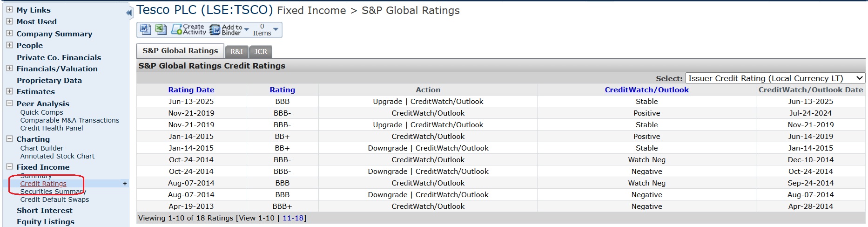Open Credit Default Swaps in sidebar
The width and height of the screenshot is (868, 227).
pyautogui.click(x=54, y=199)
